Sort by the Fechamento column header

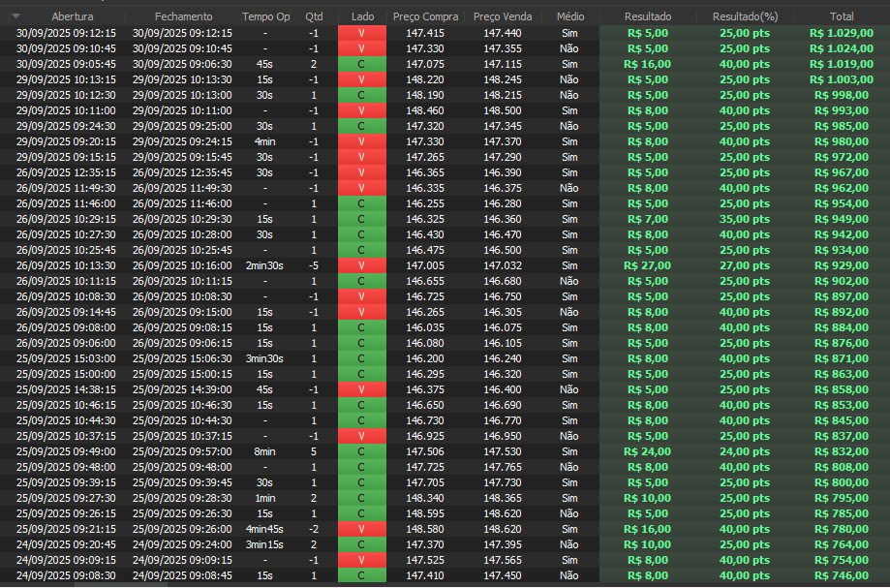183,16
